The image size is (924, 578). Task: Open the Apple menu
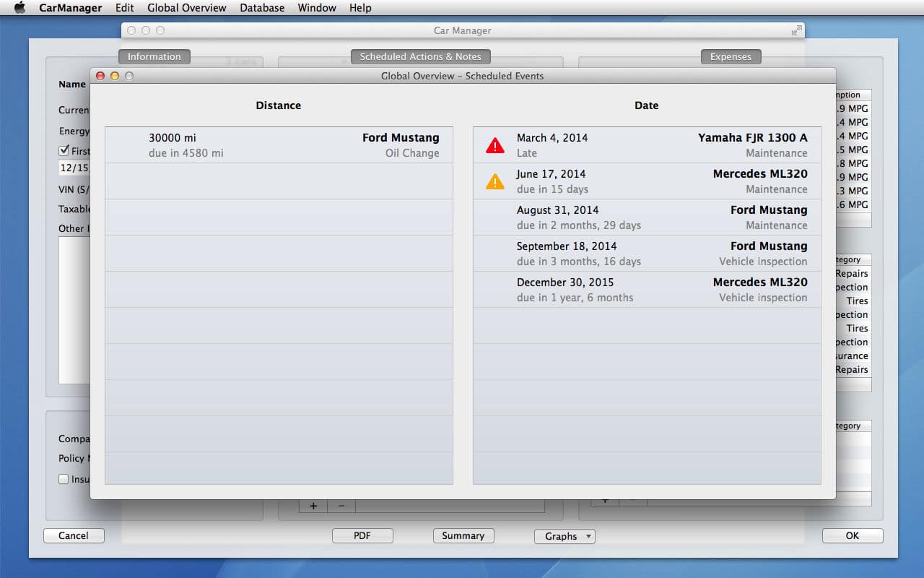[20, 8]
